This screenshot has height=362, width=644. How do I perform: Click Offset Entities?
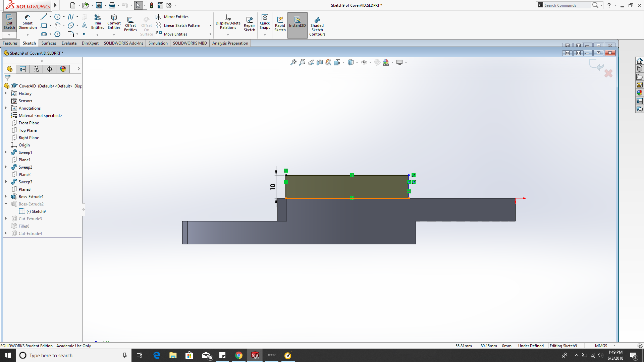130,24
